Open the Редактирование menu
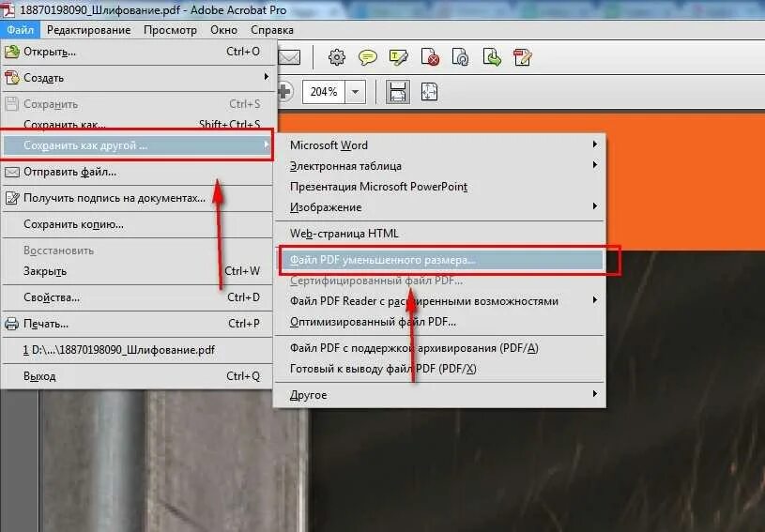Viewport: 765px width, 532px height. (89, 30)
